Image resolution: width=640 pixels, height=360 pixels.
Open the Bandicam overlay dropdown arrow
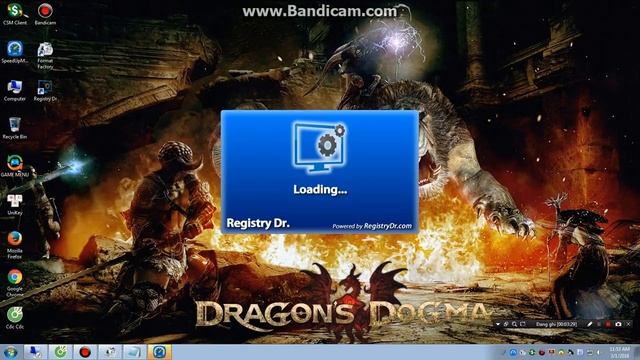(498, 324)
